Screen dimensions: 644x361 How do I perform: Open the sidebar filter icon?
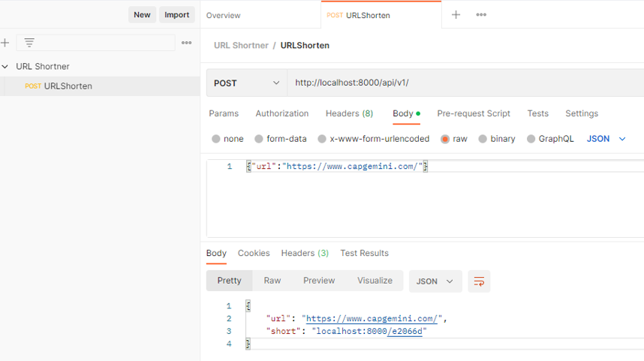[x=29, y=43]
